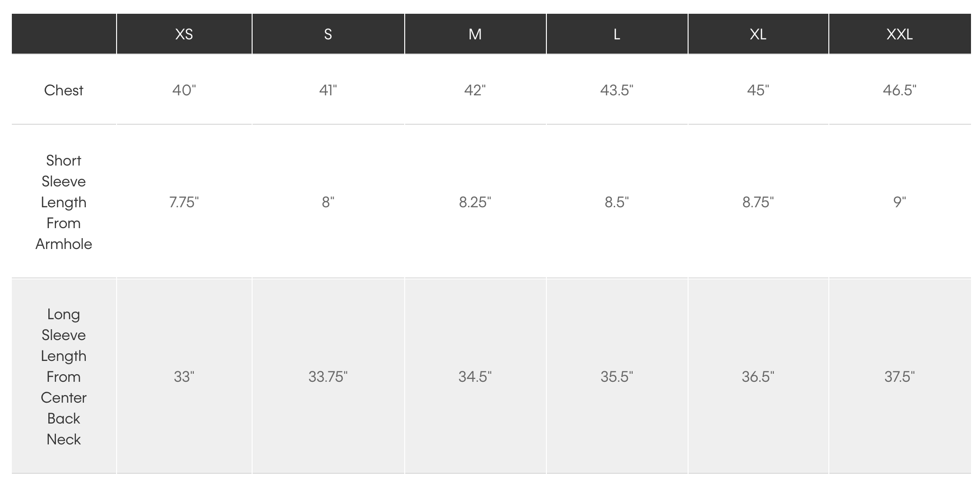Select the L size column header

pos(617,34)
